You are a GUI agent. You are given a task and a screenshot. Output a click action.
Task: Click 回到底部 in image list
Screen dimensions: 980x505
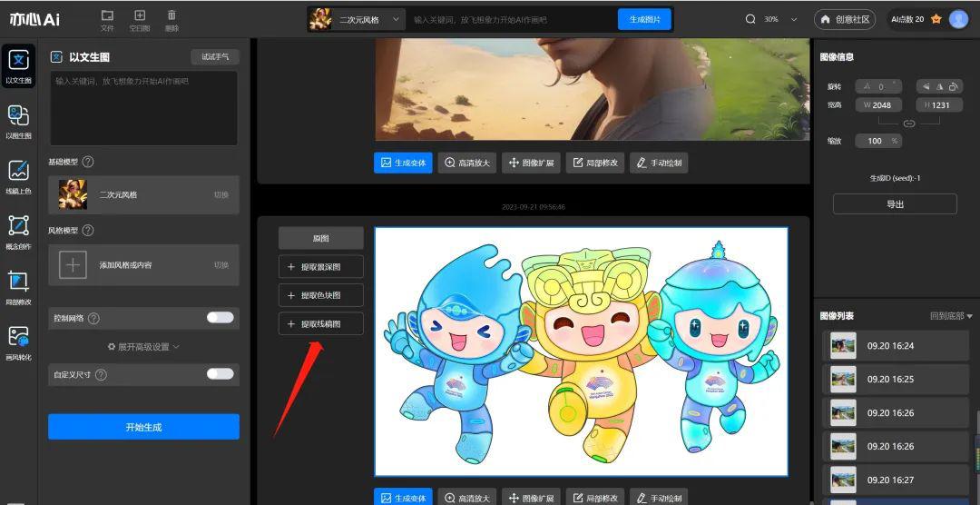click(x=951, y=316)
